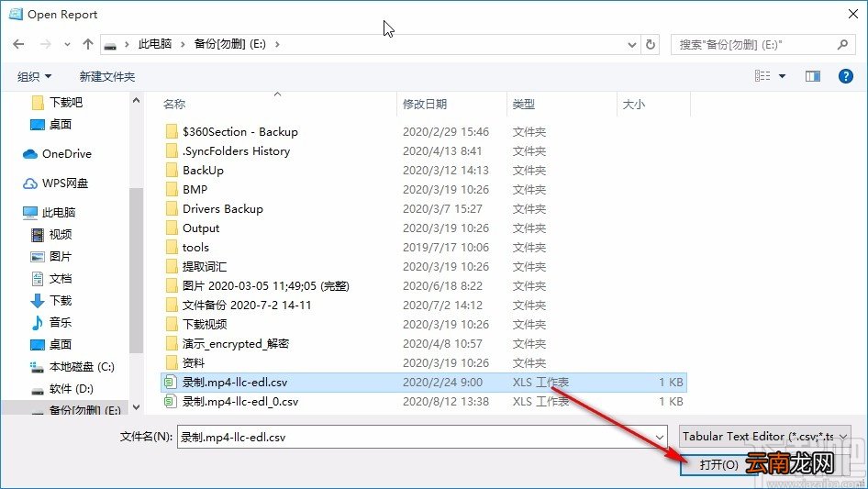The image size is (868, 489).
Task: Select the 录制.mp4-llc-edl.csv file icon
Action: pyautogui.click(x=171, y=383)
